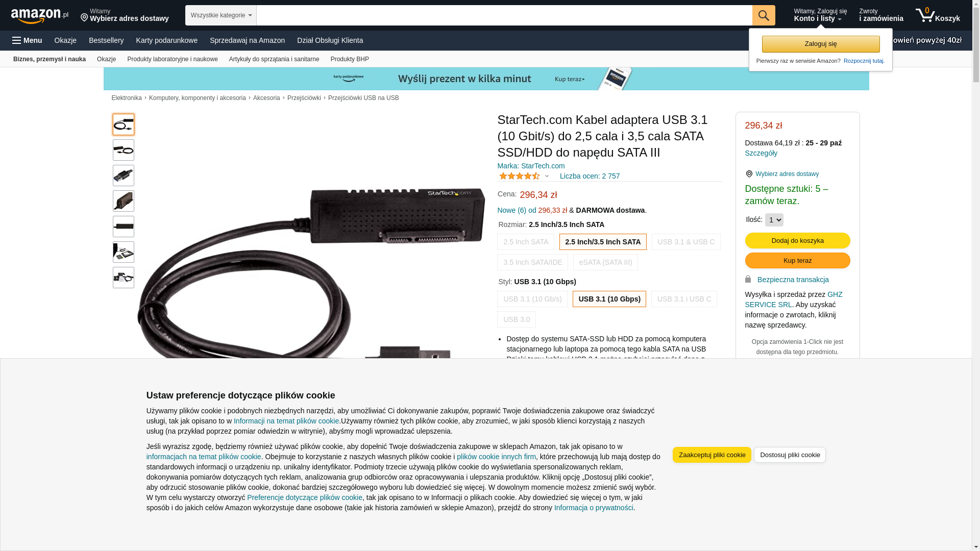Click location pin beside Wybierz adres dostawy
This screenshot has width=980, height=551.
pyautogui.click(x=749, y=174)
